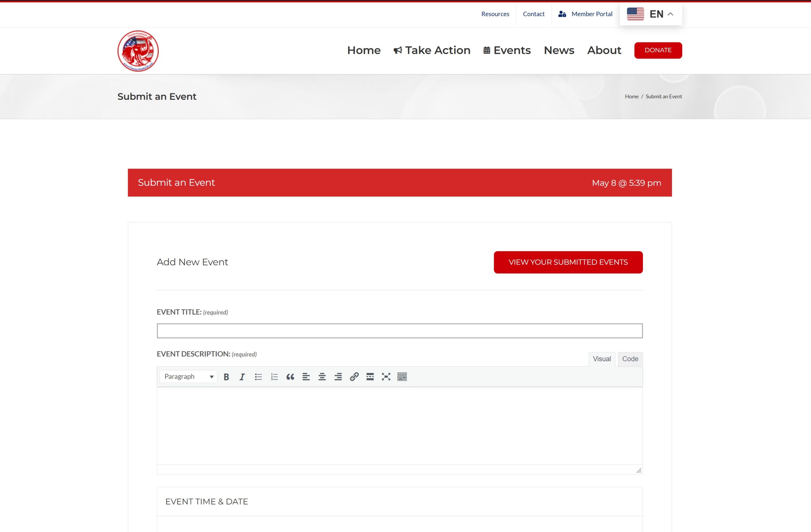
Task: Click the Home breadcrumb link
Action: (631, 96)
